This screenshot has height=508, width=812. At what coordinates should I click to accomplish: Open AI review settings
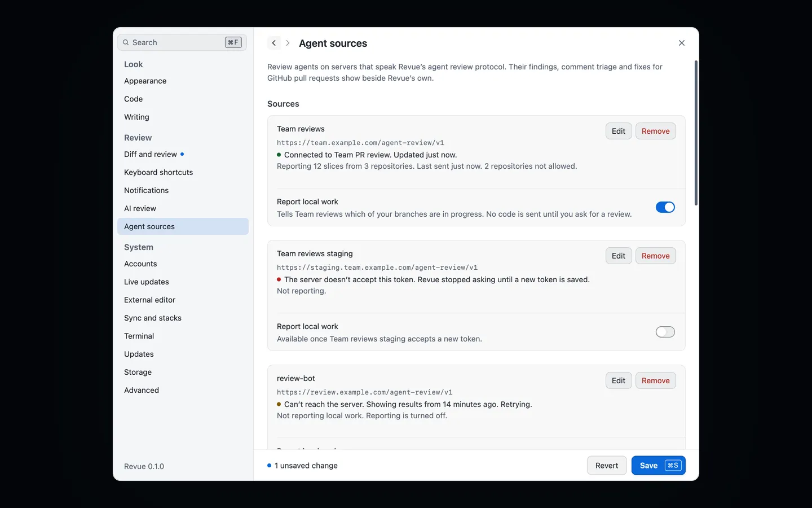pyautogui.click(x=183, y=208)
